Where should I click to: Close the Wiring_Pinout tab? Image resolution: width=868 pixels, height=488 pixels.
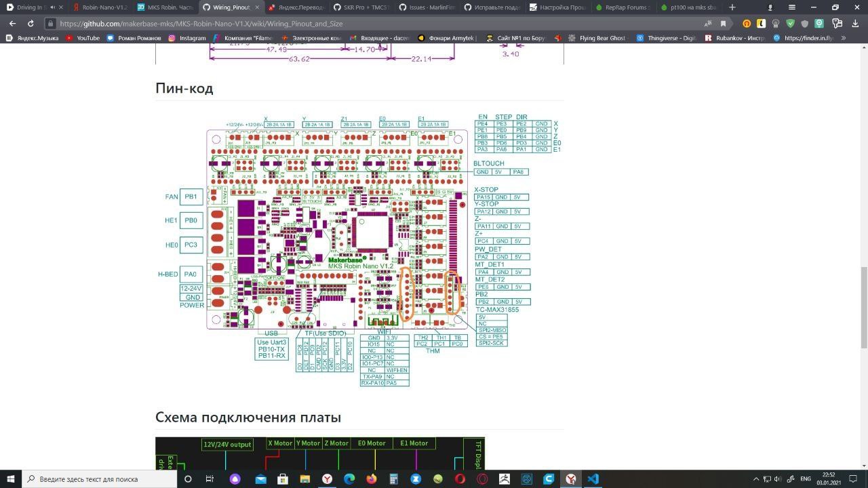[256, 7]
